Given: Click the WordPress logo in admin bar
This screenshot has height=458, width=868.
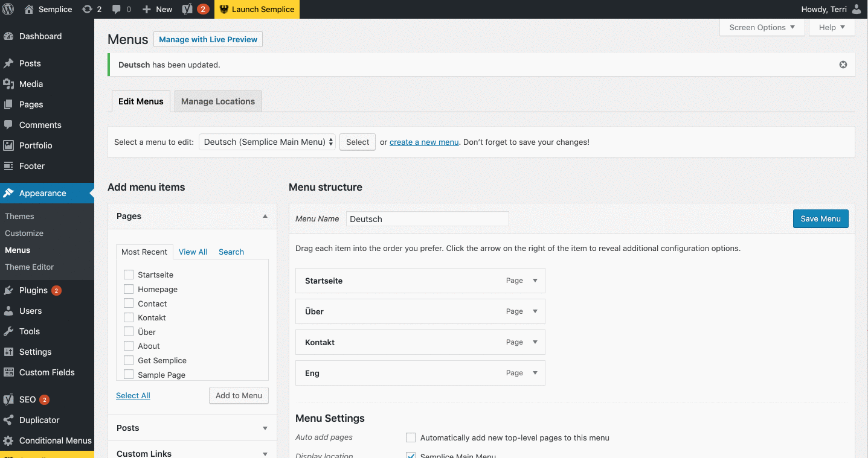Looking at the screenshot, I should [x=8, y=9].
